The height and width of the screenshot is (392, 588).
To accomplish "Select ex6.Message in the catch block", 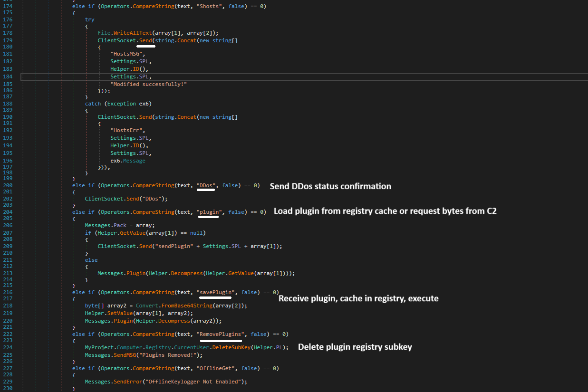I will point(128,161).
